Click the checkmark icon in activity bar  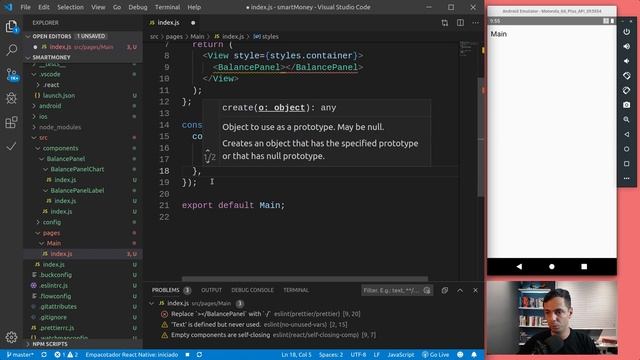tap(11, 146)
